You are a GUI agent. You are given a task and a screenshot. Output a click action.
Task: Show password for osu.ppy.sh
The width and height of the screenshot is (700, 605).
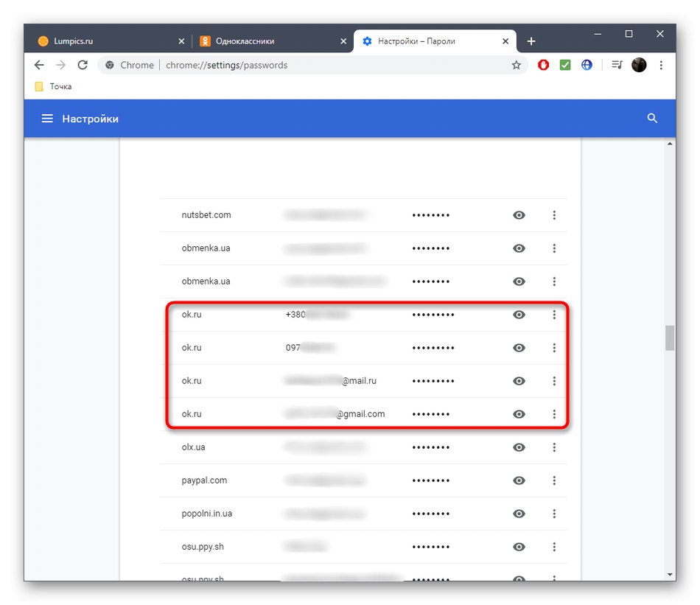[519, 547]
